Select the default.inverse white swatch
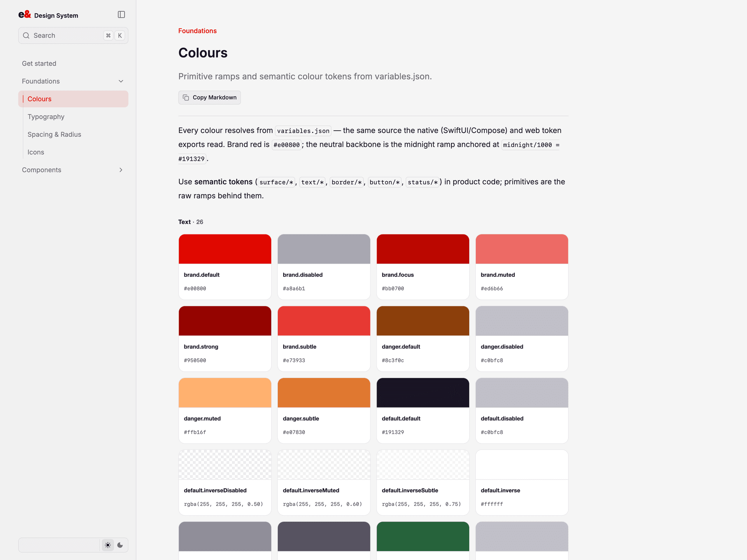The image size is (747, 560). (522, 465)
